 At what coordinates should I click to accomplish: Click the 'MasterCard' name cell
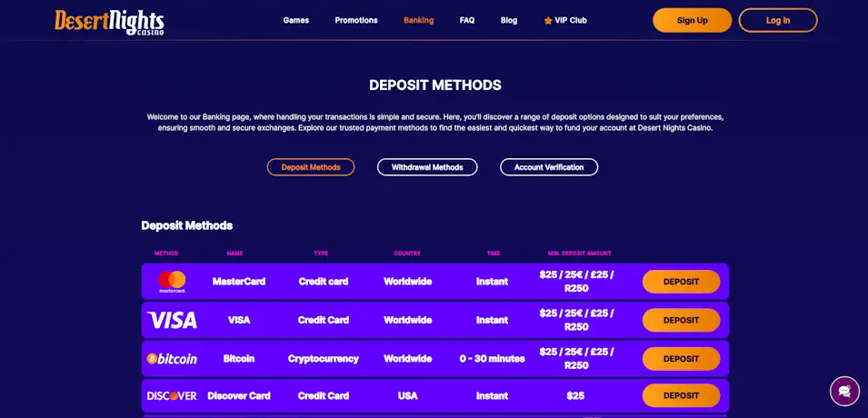[239, 282]
